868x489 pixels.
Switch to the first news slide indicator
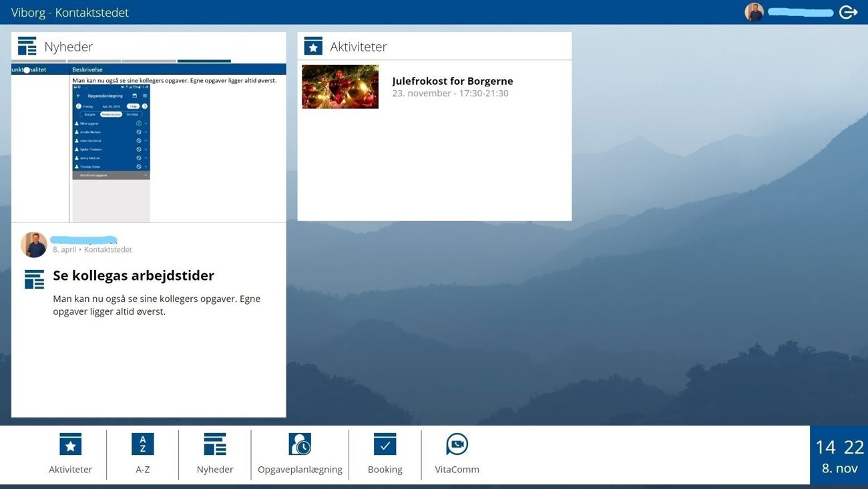click(x=39, y=61)
